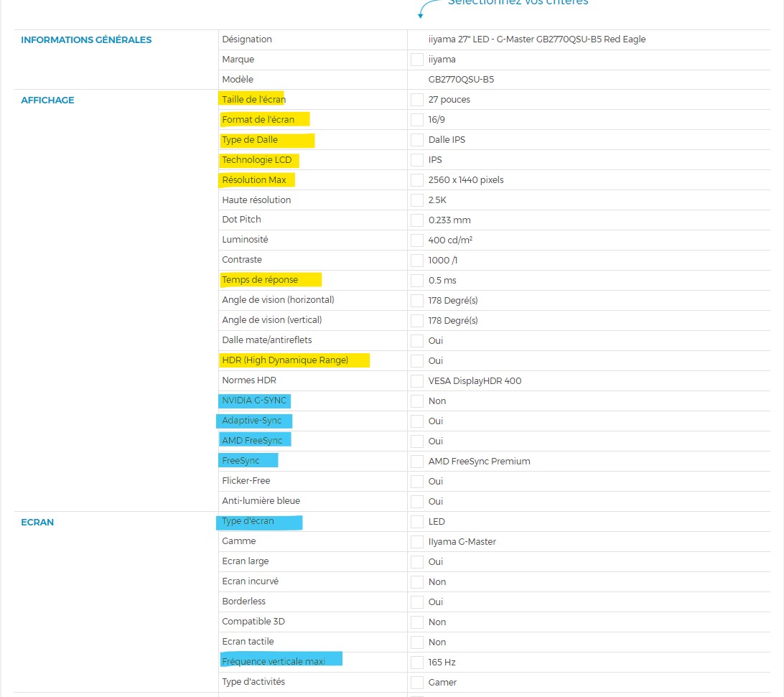Viewport: 784px width, 697px height.
Task: Check the VESA DisplayHDR 400 box
Action: point(417,380)
